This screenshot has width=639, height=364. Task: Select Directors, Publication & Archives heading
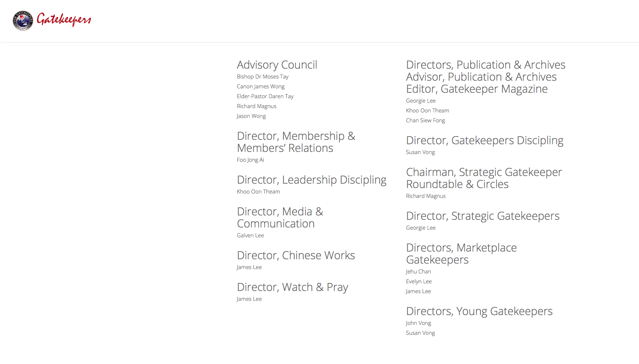tap(486, 65)
